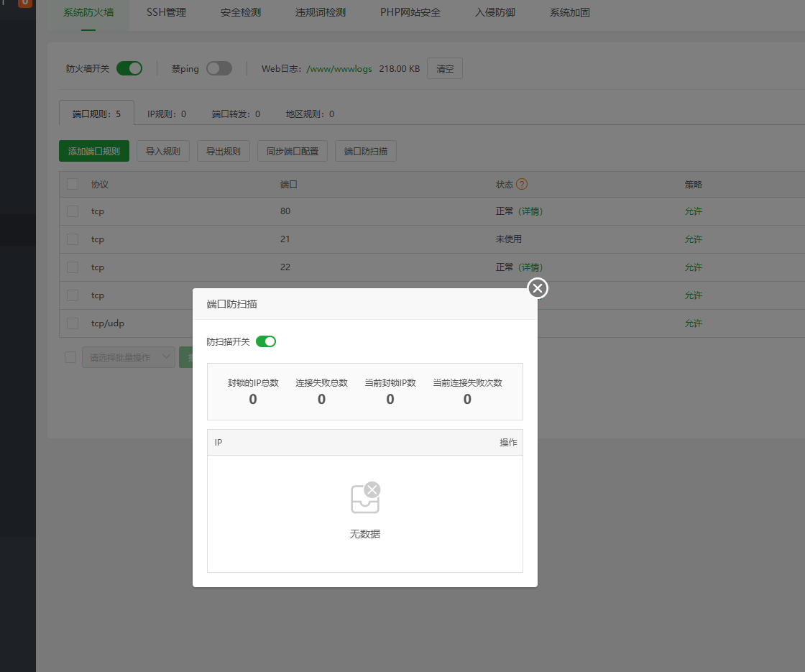Click 允许 policy in tcp/udp row

point(693,323)
